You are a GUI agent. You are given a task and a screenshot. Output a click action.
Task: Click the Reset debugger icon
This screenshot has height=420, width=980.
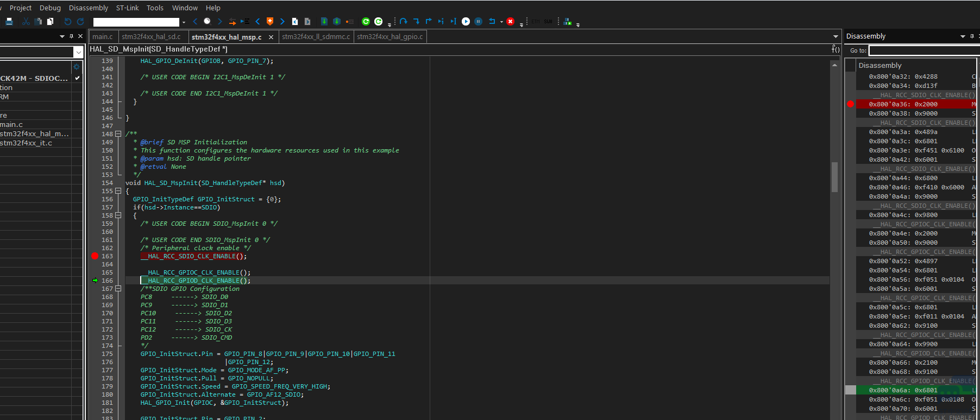[492, 21]
